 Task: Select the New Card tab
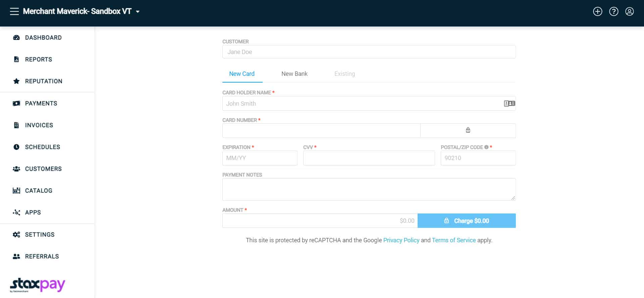click(x=241, y=74)
